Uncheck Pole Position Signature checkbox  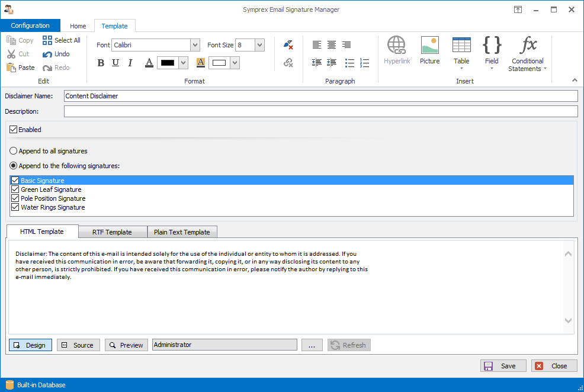tap(15, 198)
